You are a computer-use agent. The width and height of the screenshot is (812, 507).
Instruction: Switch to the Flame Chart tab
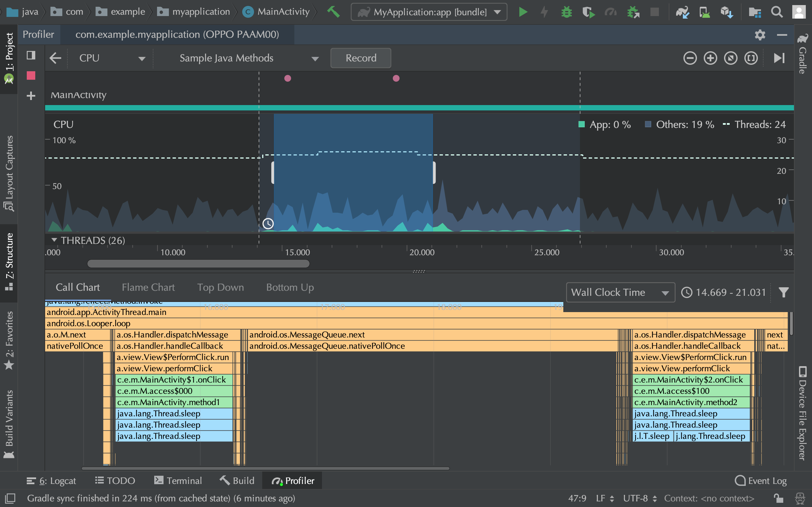(149, 287)
